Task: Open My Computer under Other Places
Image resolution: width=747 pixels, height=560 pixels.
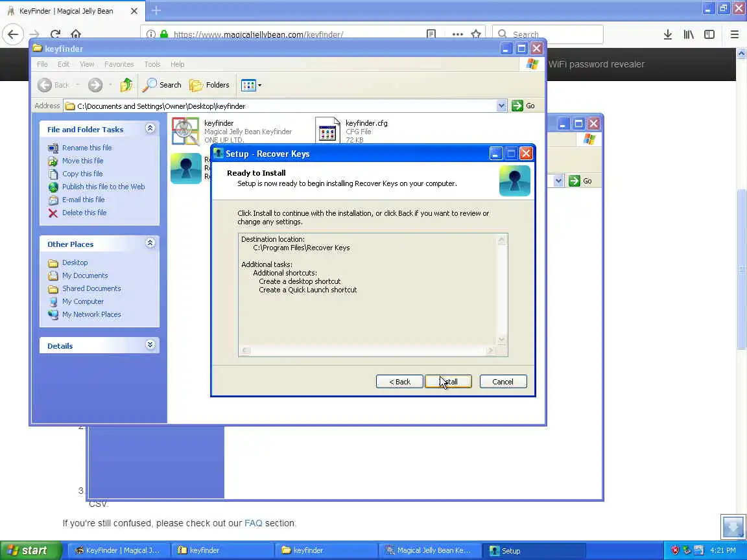Action: [83, 301]
